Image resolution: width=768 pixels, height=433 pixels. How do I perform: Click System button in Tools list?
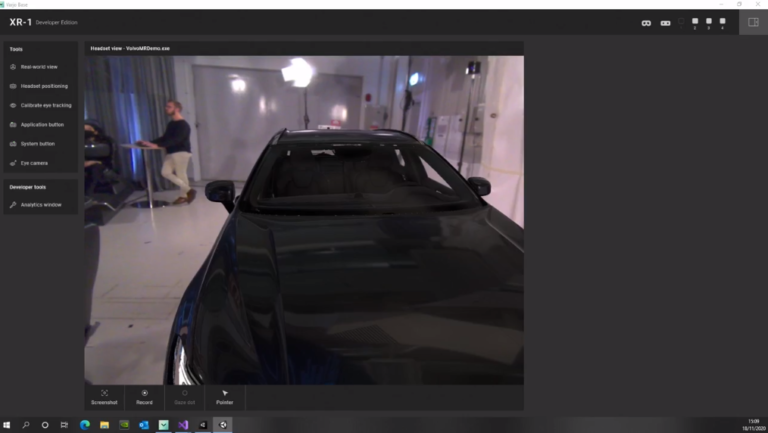[x=39, y=144]
